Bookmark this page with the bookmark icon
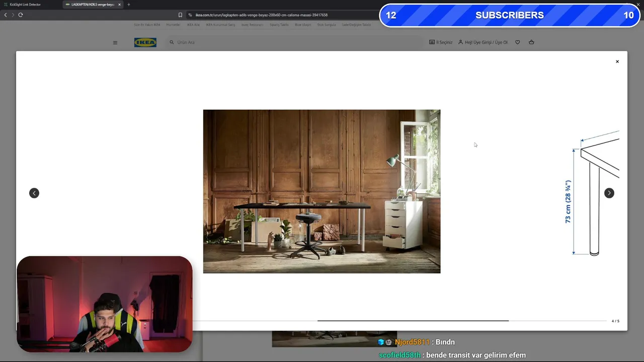 coord(180,15)
